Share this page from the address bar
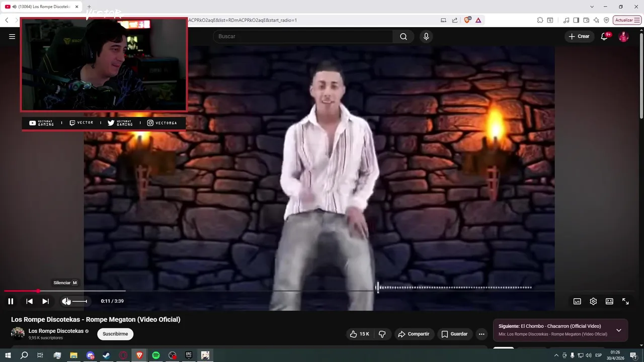Viewport: 644px width, 362px height. 455,20
